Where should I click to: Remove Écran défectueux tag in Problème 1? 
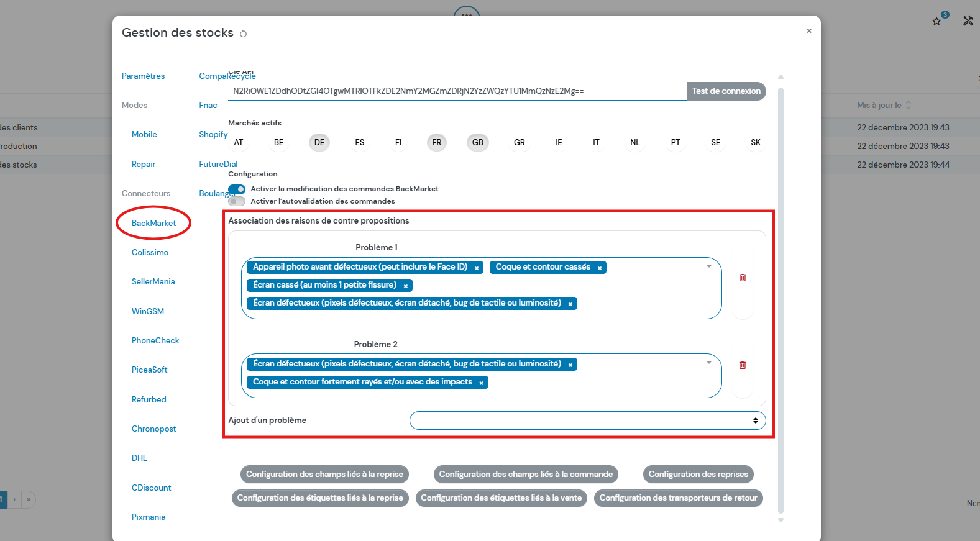pyautogui.click(x=570, y=304)
